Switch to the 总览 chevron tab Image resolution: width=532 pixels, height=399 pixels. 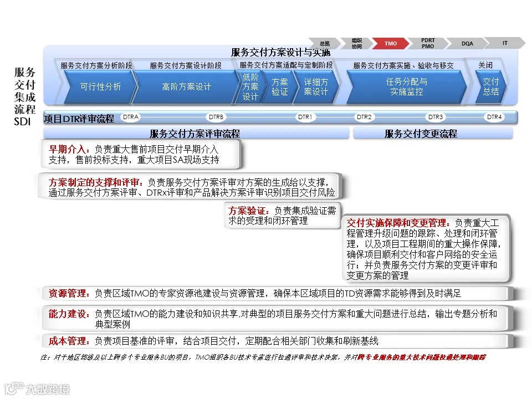coord(324,43)
